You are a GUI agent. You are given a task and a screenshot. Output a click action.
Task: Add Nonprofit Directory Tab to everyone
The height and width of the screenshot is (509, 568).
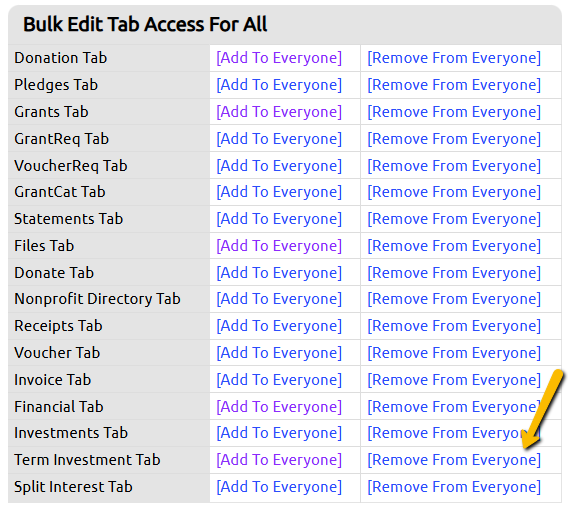[x=279, y=299]
